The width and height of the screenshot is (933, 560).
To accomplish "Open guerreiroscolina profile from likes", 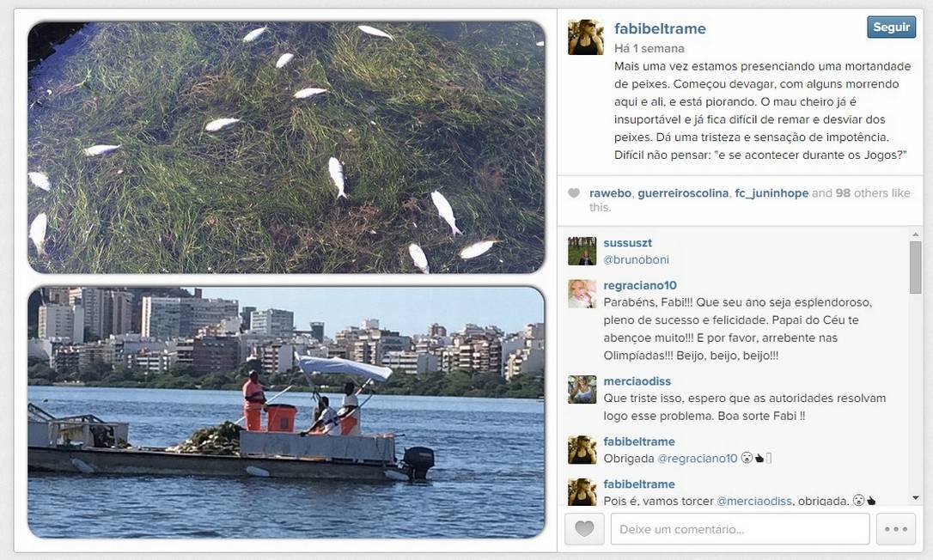I will [683, 192].
